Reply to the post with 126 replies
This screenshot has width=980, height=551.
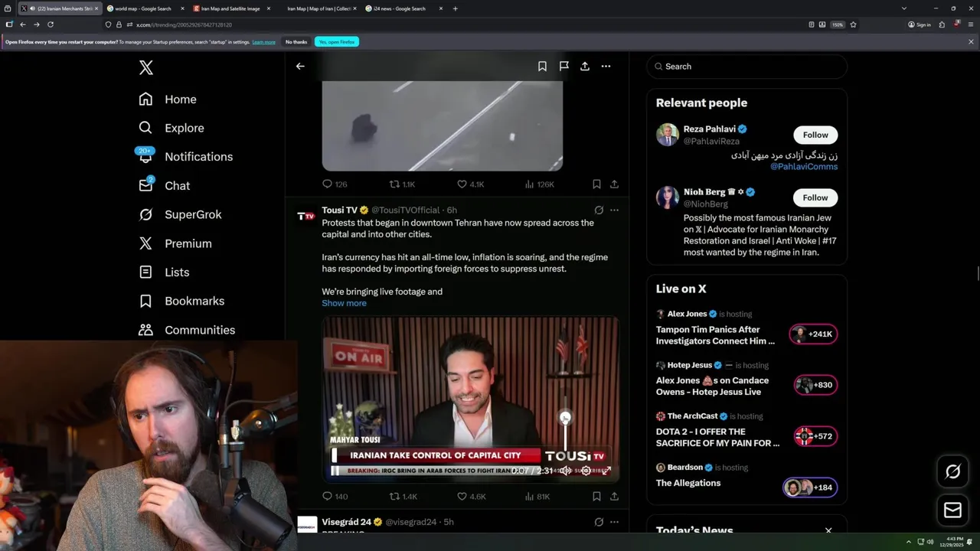click(x=335, y=184)
